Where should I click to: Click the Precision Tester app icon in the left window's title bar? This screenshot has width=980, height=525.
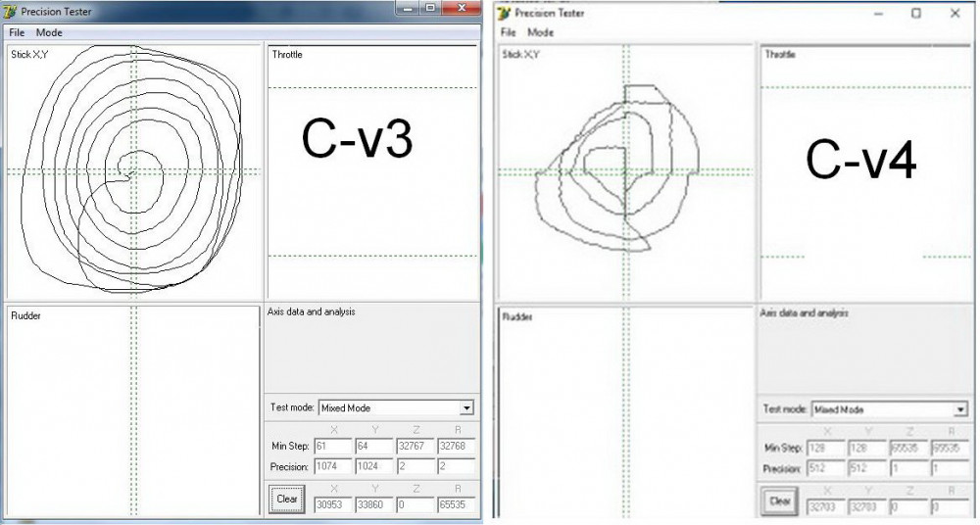pos(10,11)
